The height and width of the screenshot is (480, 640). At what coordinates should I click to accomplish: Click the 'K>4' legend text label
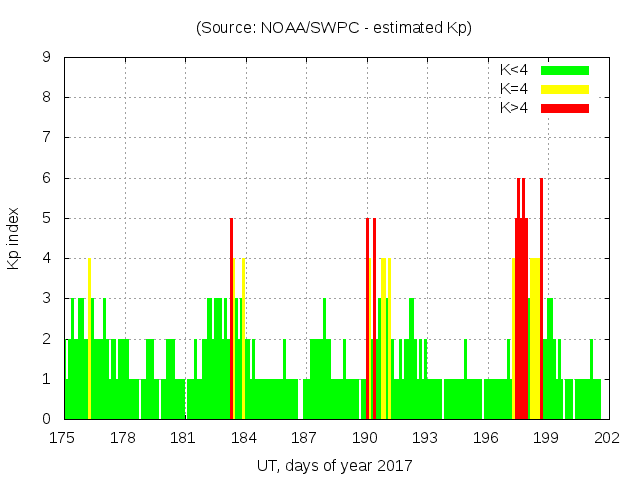click(513, 108)
